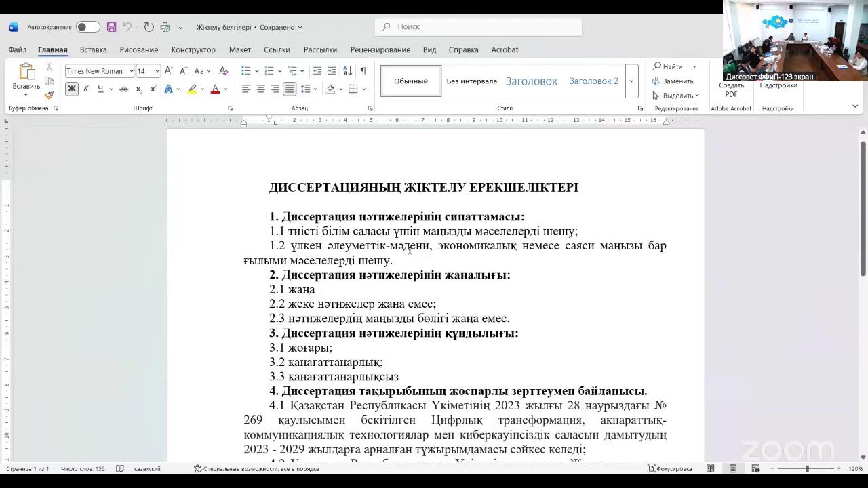Apply red font color button
This screenshot has width=868, height=488.
(x=215, y=89)
